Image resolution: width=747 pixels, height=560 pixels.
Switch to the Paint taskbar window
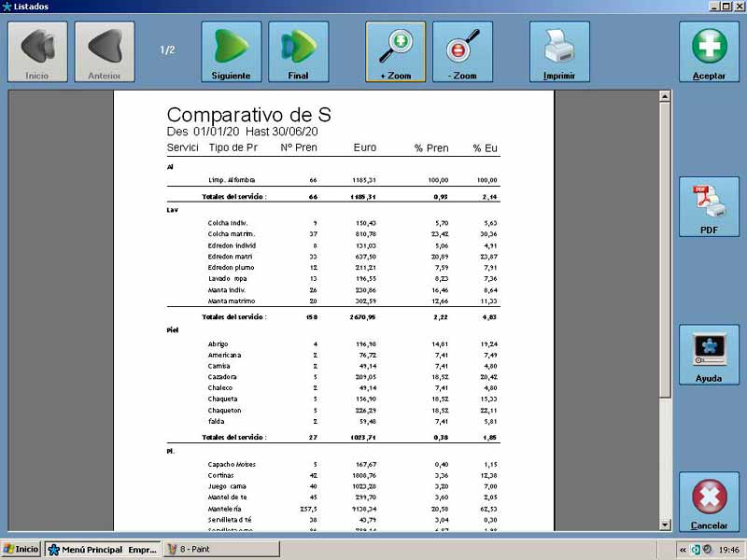196,550
